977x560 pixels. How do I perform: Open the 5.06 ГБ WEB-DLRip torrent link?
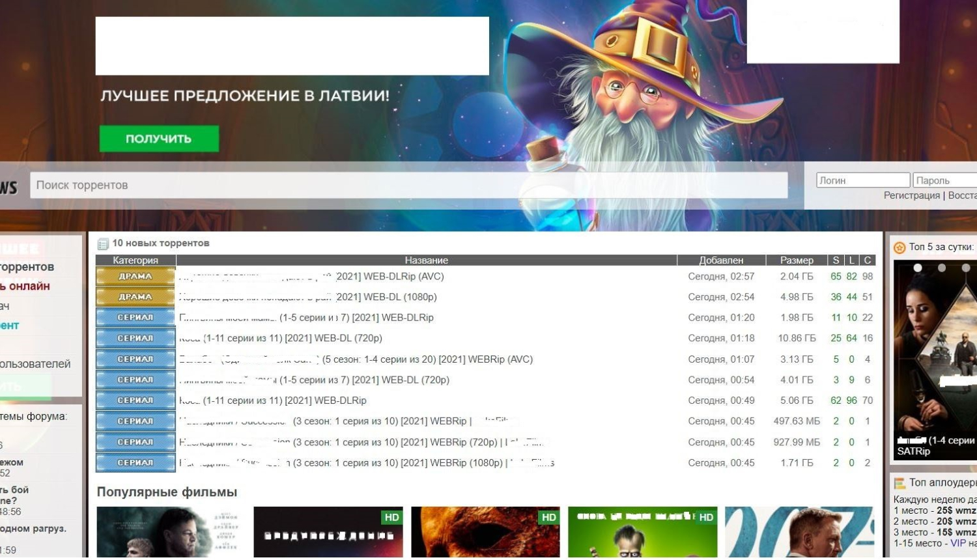[x=284, y=400]
